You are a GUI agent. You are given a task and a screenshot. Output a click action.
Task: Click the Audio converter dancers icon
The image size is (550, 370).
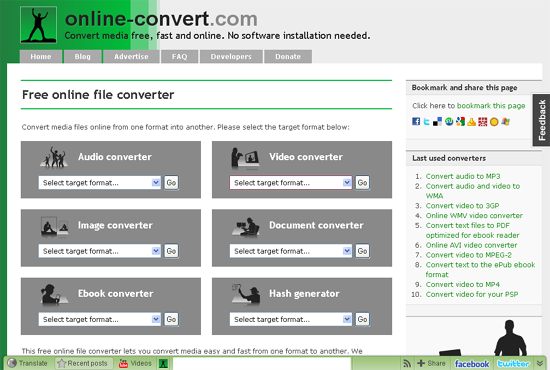click(x=54, y=157)
